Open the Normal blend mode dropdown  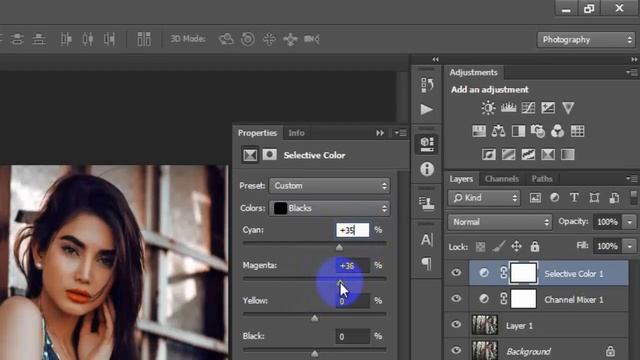pyautogui.click(x=500, y=222)
